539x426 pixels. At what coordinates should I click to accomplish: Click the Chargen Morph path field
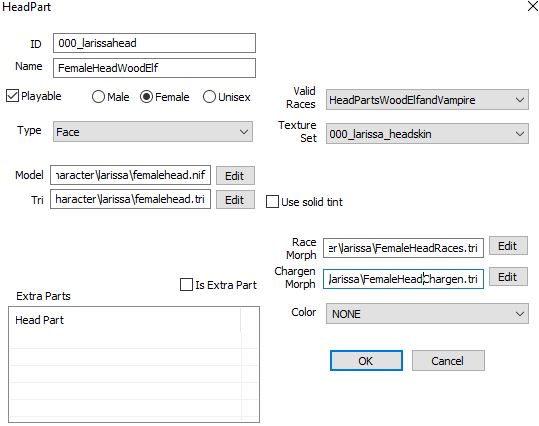pos(403,279)
